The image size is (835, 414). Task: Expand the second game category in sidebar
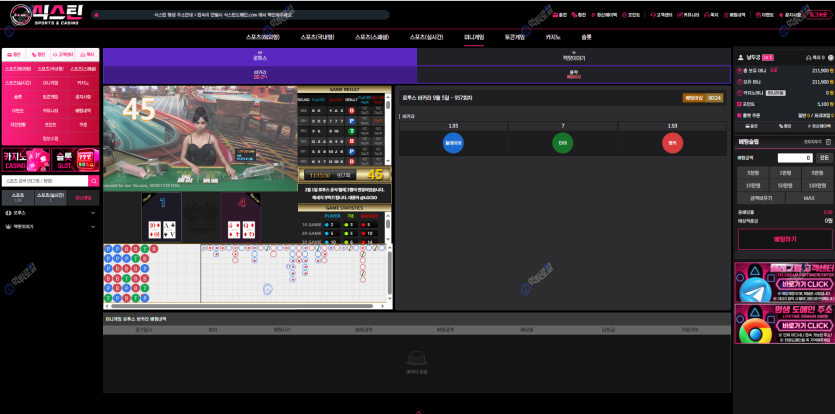93,227
